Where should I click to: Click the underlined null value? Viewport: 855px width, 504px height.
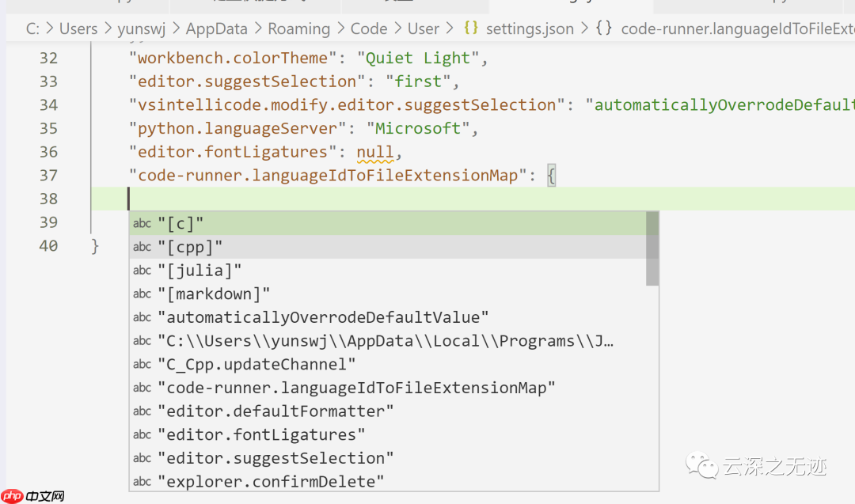[375, 152]
